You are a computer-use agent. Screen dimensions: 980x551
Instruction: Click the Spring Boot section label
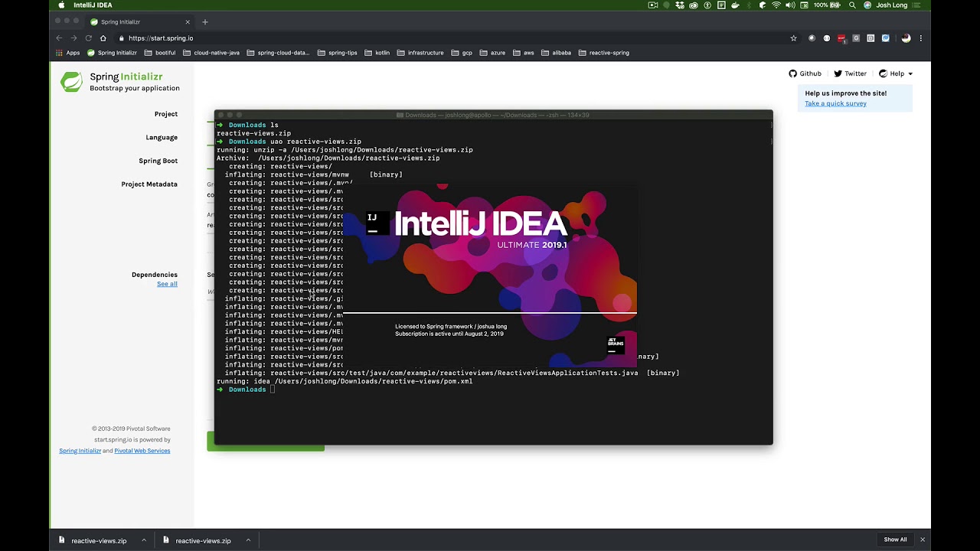pyautogui.click(x=158, y=161)
